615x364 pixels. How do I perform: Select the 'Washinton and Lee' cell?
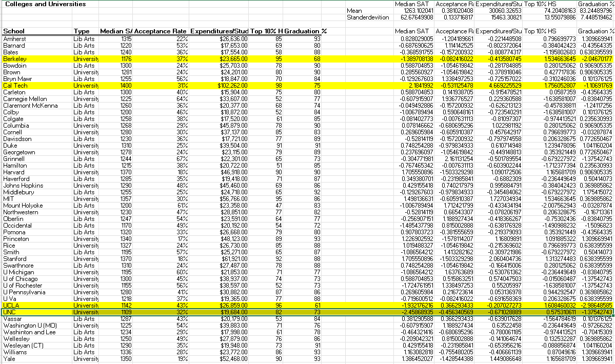(29, 332)
